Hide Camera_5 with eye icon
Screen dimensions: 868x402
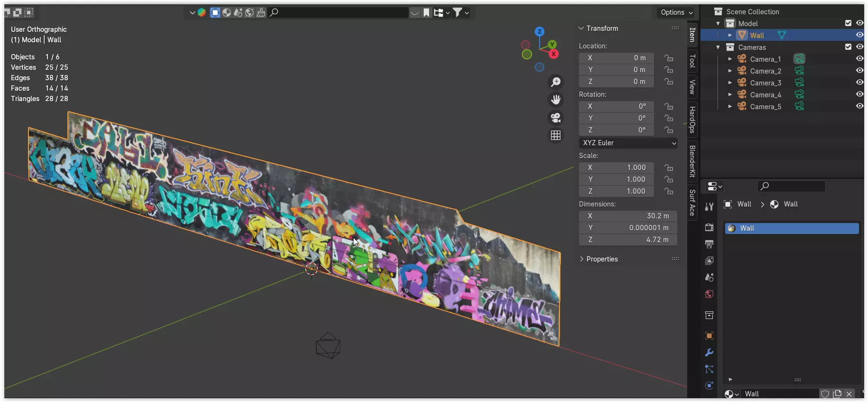click(859, 106)
